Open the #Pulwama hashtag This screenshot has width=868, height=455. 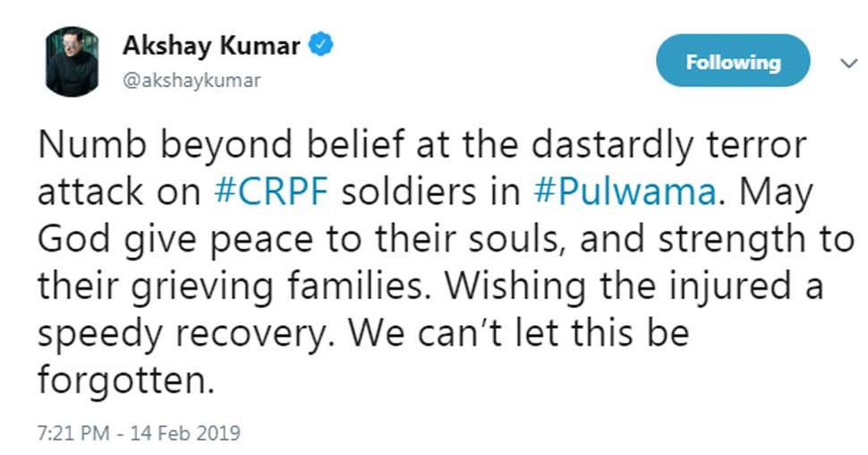625,192
